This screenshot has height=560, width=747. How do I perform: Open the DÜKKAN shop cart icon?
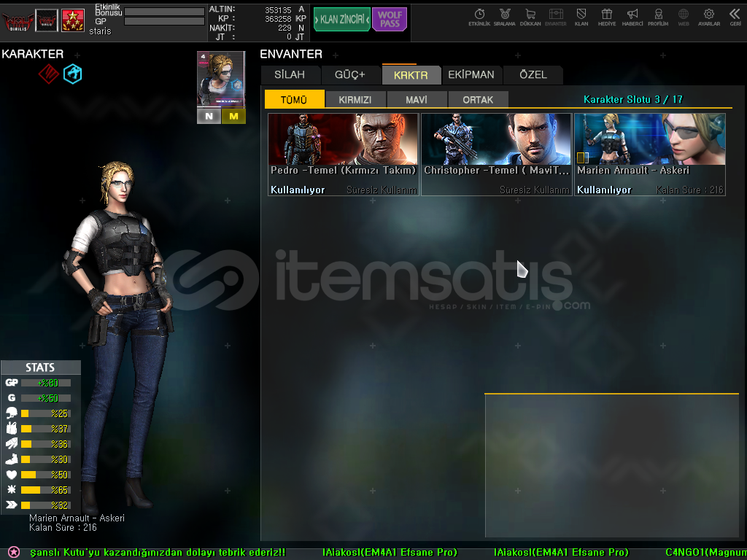point(530,17)
